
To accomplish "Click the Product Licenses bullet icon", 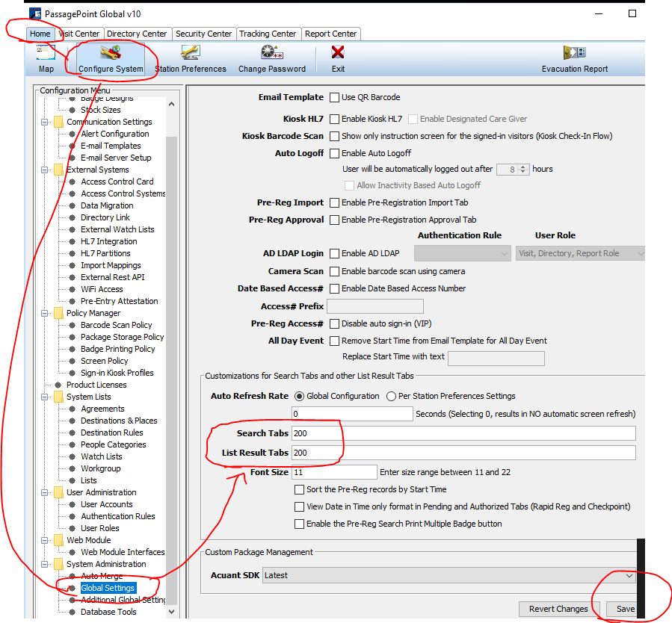I will (58, 385).
